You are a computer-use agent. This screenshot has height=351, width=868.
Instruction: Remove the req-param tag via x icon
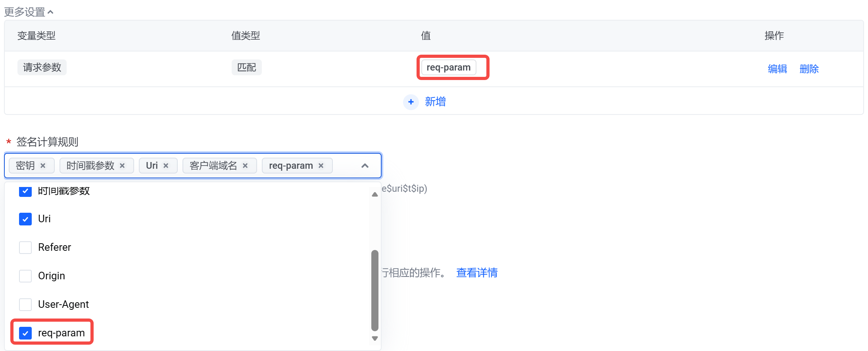tap(321, 166)
